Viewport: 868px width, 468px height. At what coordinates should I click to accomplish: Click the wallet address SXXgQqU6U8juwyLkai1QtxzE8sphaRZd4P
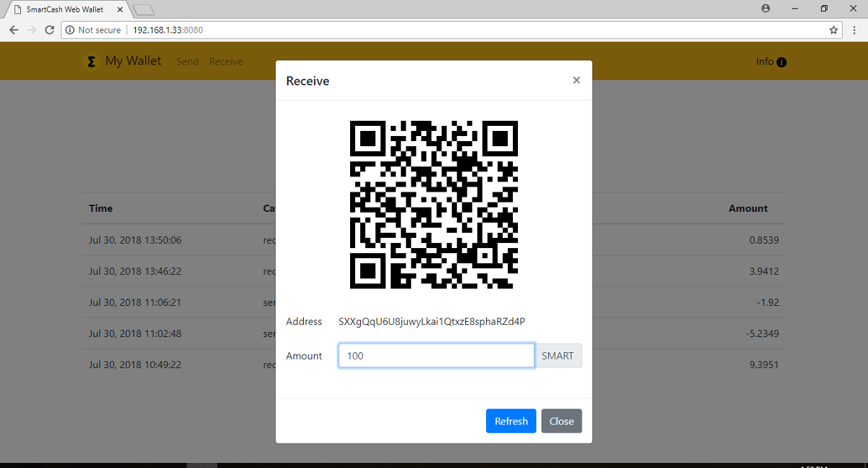432,321
